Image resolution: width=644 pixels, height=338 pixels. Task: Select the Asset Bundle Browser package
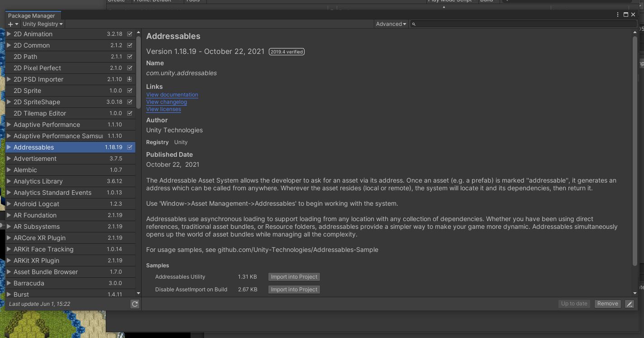(70, 272)
